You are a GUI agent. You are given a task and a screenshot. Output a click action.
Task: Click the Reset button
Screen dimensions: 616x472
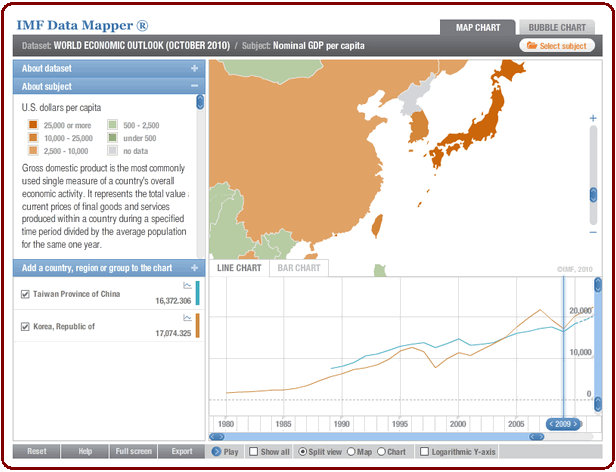pyautogui.click(x=37, y=452)
